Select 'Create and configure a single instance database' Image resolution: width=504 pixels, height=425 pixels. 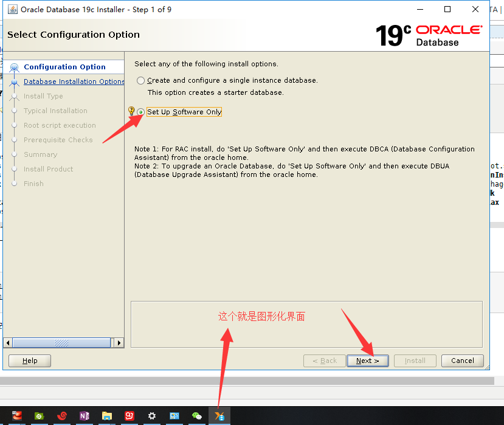pyautogui.click(x=140, y=80)
